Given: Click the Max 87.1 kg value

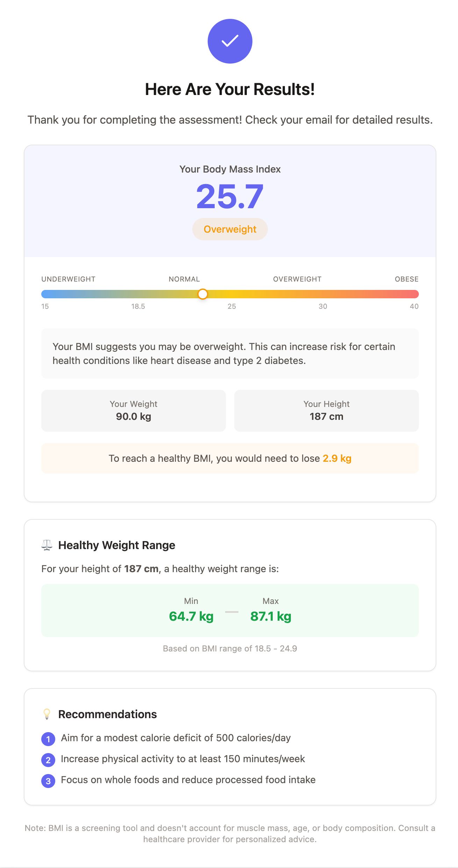Looking at the screenshot, I should (271, 616).
